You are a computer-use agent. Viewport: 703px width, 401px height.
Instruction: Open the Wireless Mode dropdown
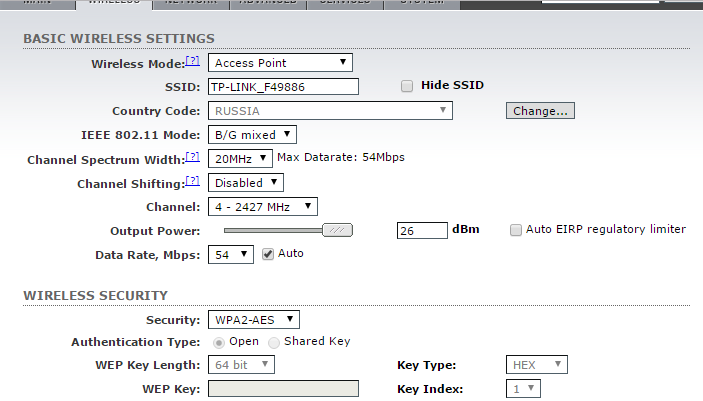point(280,63)
